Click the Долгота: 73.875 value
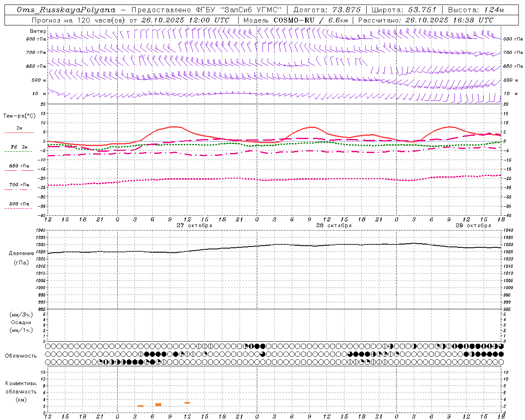This screenshot has width=525, height=420. [x=327, y=10]
